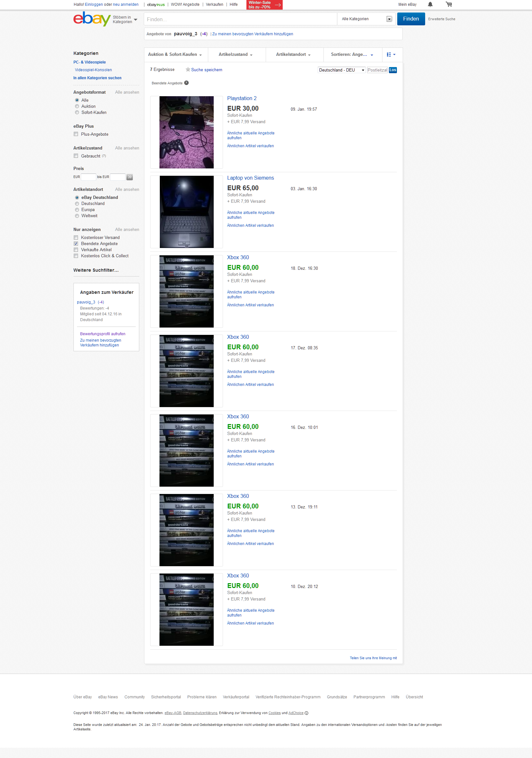Open the list view options icon

pos(391,55)
